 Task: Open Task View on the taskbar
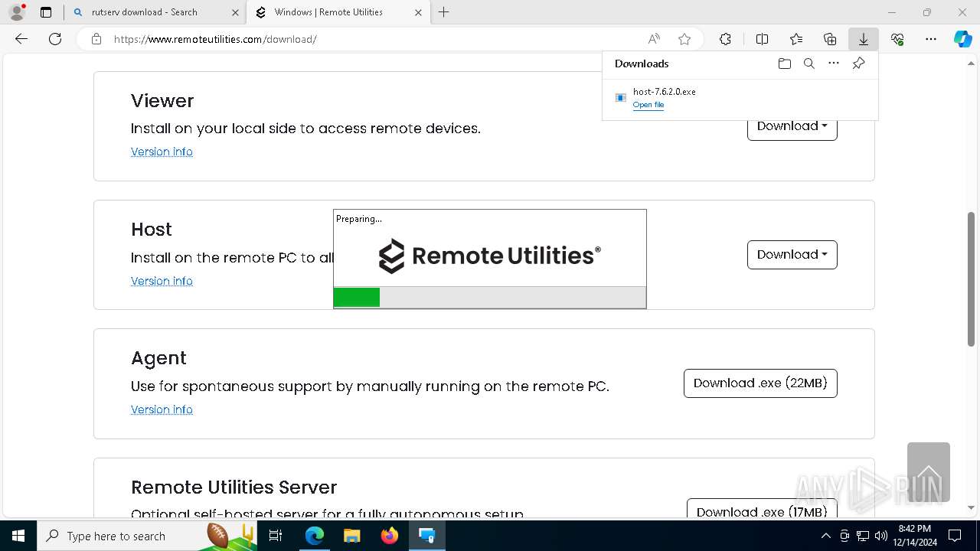click(276, 536)
